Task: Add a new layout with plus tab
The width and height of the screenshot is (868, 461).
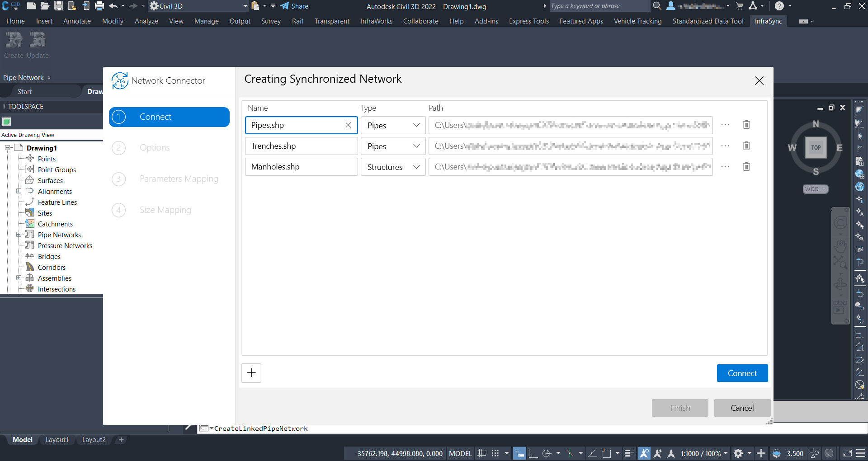Action: [x=121, y=440]
